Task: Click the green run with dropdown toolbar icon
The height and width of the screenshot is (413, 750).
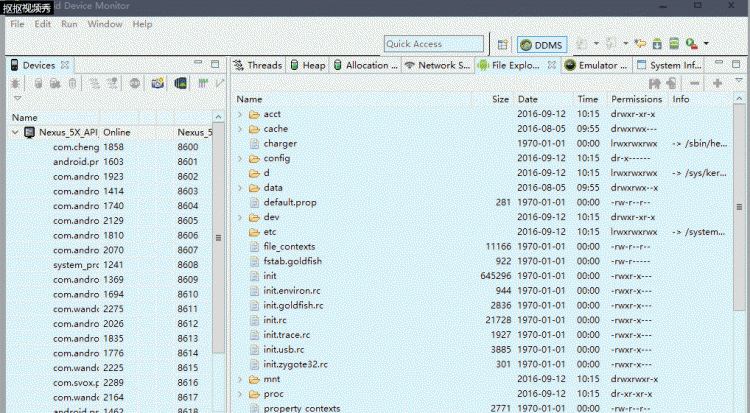Action: pyautogui.click(x=691, y=44)
